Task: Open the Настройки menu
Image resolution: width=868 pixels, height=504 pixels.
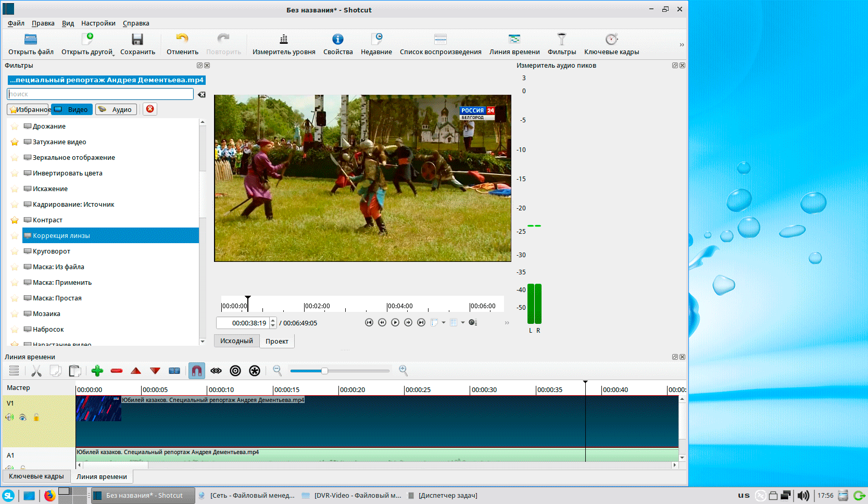Action: click(98, 23)
